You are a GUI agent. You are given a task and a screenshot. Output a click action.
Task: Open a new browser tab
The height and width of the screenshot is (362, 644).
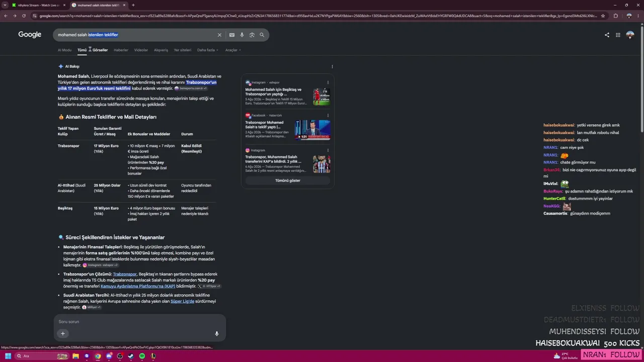pyautogui.click(x=133, y=5)
